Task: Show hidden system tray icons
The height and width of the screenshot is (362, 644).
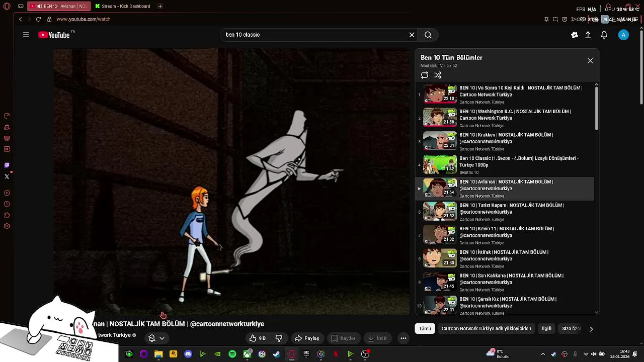Action: coord(543,354)
